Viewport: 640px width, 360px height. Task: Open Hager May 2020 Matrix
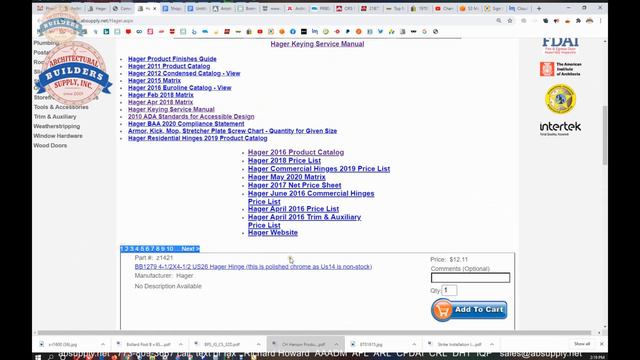point(287,177)
